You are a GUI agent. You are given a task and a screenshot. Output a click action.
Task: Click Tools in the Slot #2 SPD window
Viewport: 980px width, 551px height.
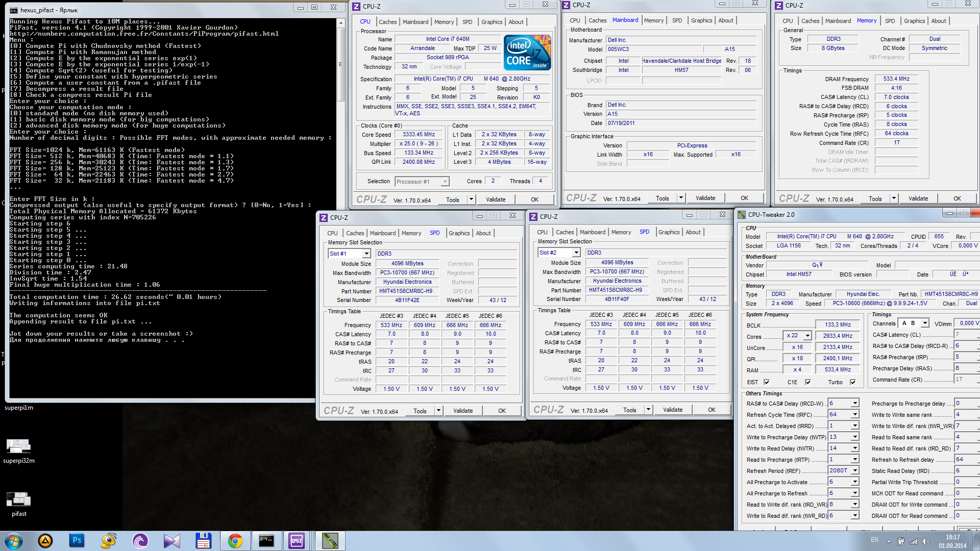pyautogui.click(x=629, y=410)
